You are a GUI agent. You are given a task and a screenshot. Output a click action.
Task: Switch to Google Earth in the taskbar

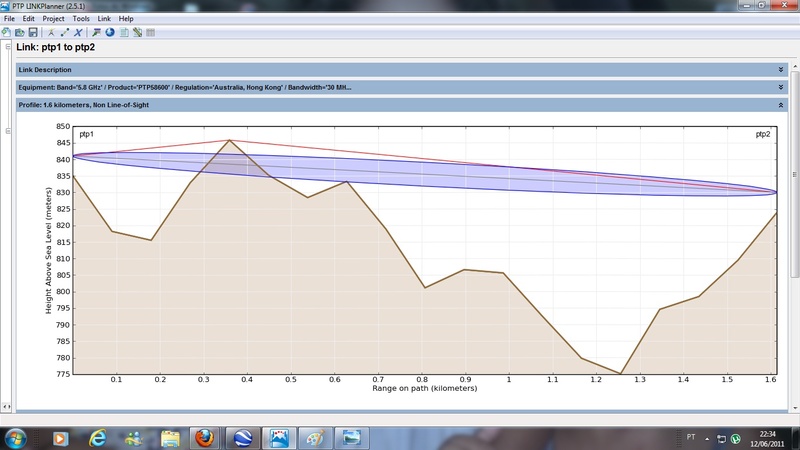(x=242, y=438)
